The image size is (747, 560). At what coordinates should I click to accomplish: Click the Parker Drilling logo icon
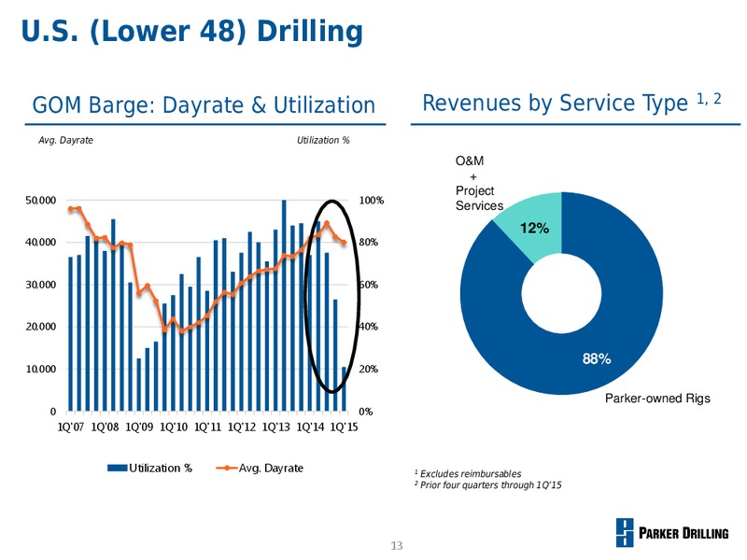pyautogui.click(x=625, y=532)
